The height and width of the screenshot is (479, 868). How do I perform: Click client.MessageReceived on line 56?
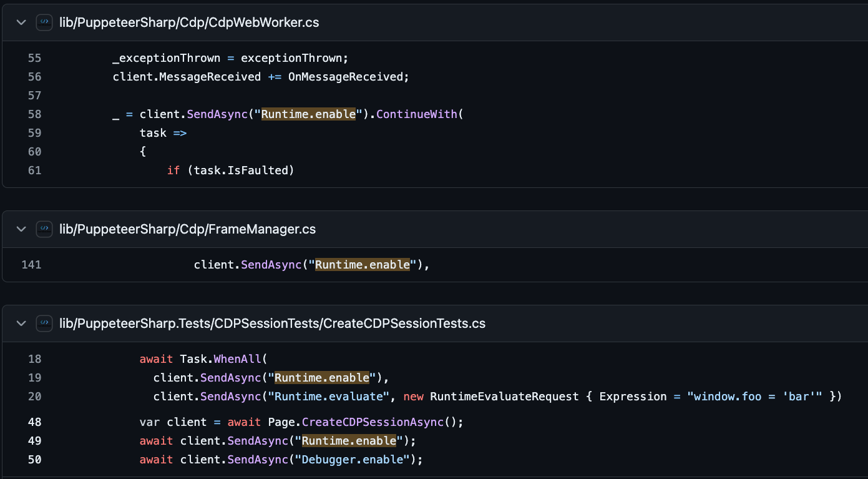(187, 77)
